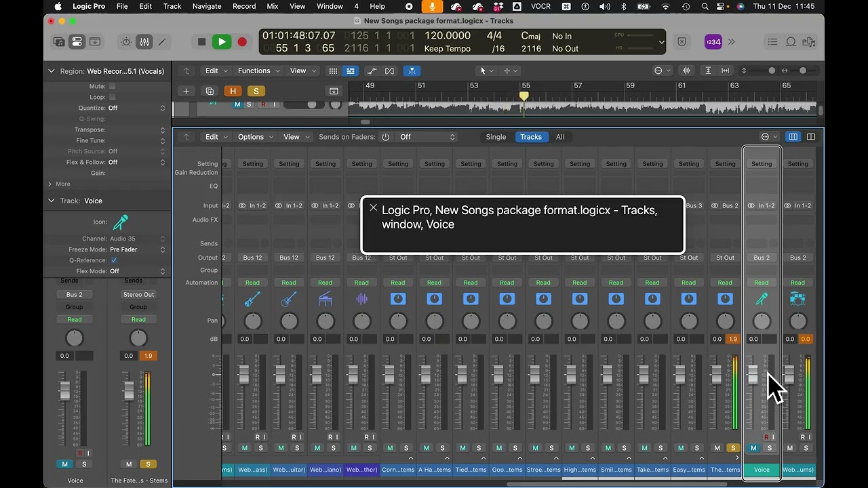Select the Single mixer view tab
The image size is (868, 488).
(x=496, y=137)
